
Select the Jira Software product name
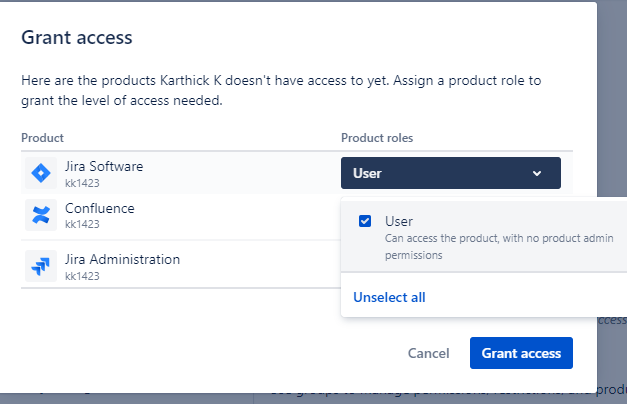[x=104, y=166]
